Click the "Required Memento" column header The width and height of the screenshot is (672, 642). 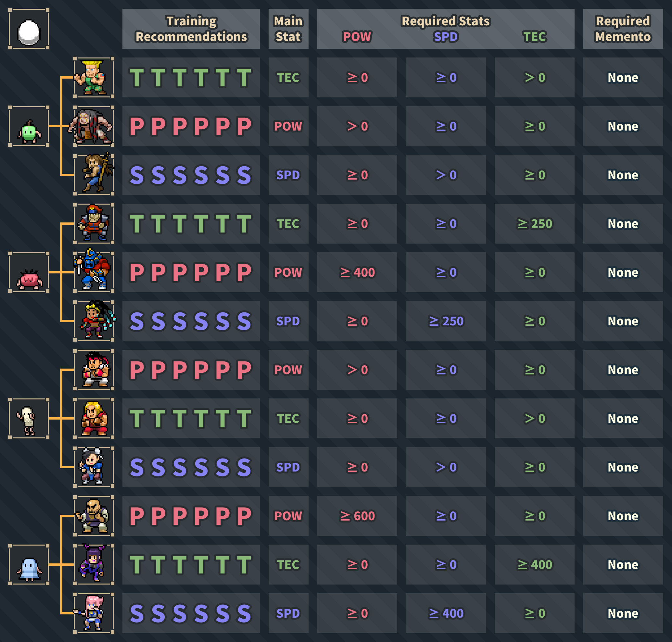[x=623, y=29]
